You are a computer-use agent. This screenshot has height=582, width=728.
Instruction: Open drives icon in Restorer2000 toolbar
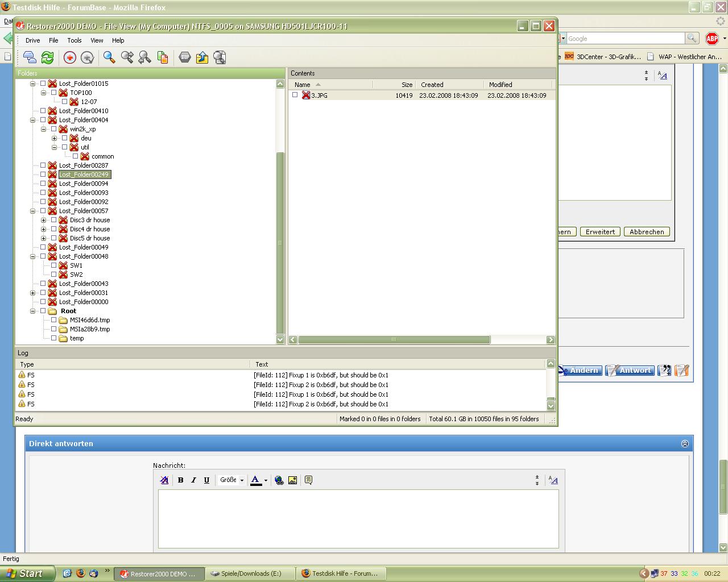click(30, 57)
